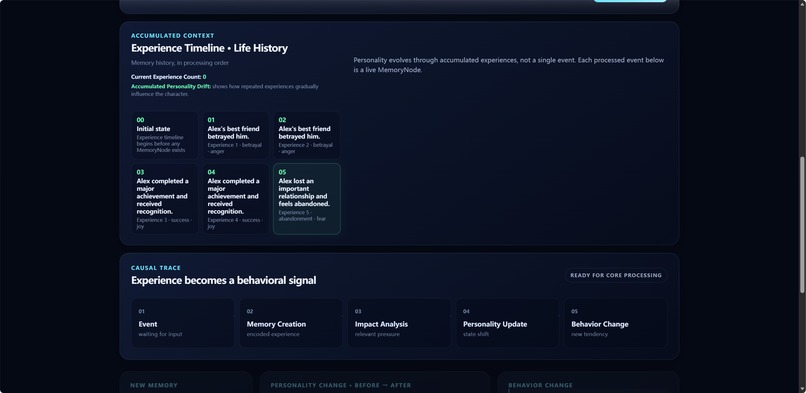Image resolution: width=806 pixels, height=393 pixels.
Task: Select timeline card 03 success joy
Action: tap(164, 199)
